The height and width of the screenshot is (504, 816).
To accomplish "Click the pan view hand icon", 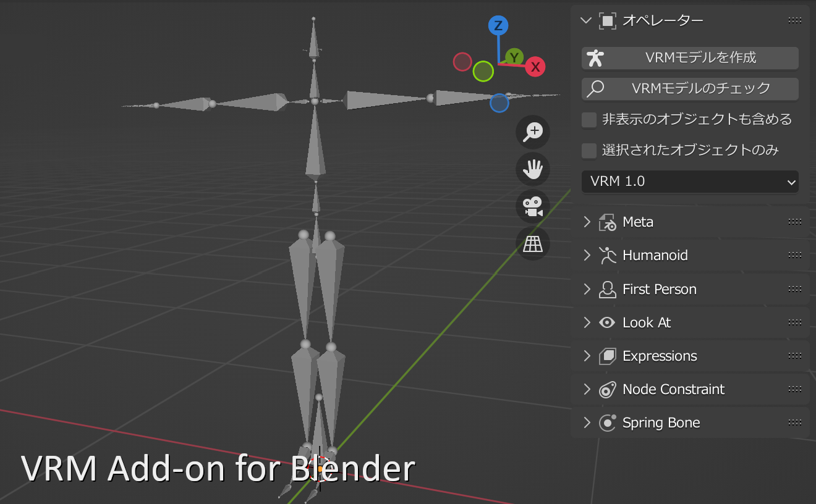I will pos(533,169).
